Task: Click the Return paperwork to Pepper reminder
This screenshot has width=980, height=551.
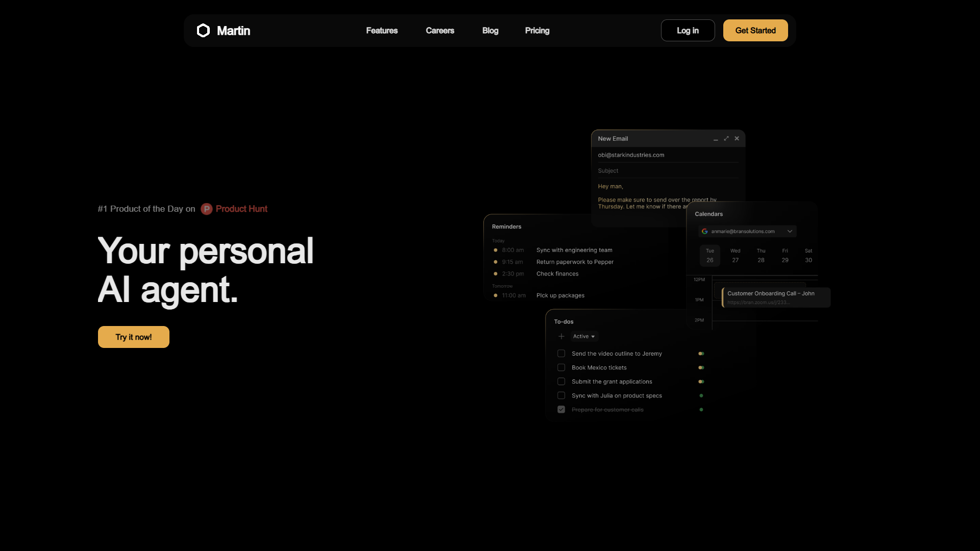Action: (x=575, y=262)
